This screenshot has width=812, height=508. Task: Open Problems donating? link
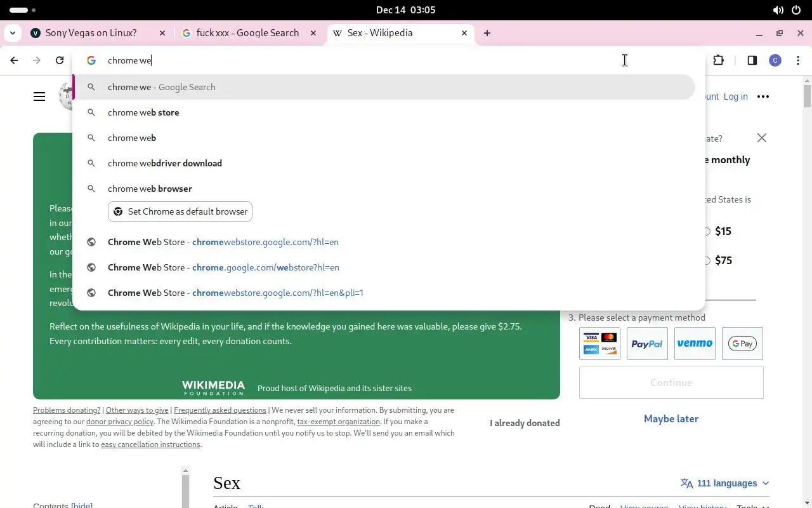67,410
